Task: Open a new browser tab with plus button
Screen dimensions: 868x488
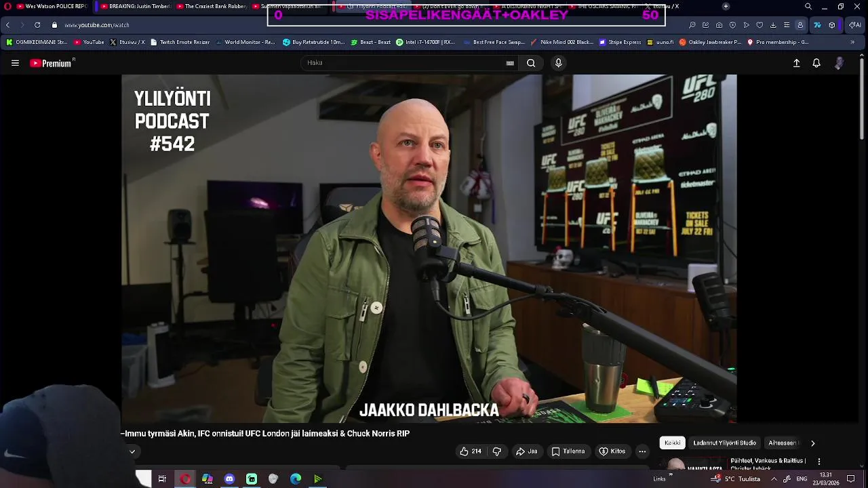Action: click(x=726, y=7)
